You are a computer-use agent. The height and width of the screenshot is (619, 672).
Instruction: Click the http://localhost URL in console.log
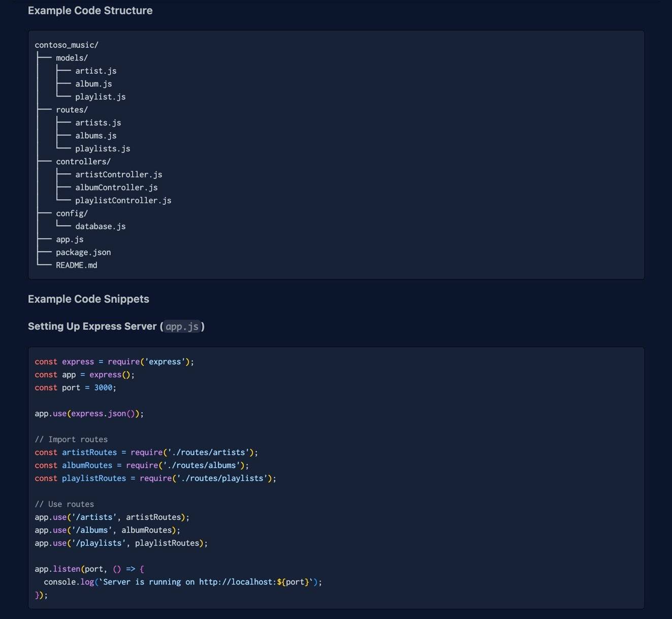pos(237,582)
